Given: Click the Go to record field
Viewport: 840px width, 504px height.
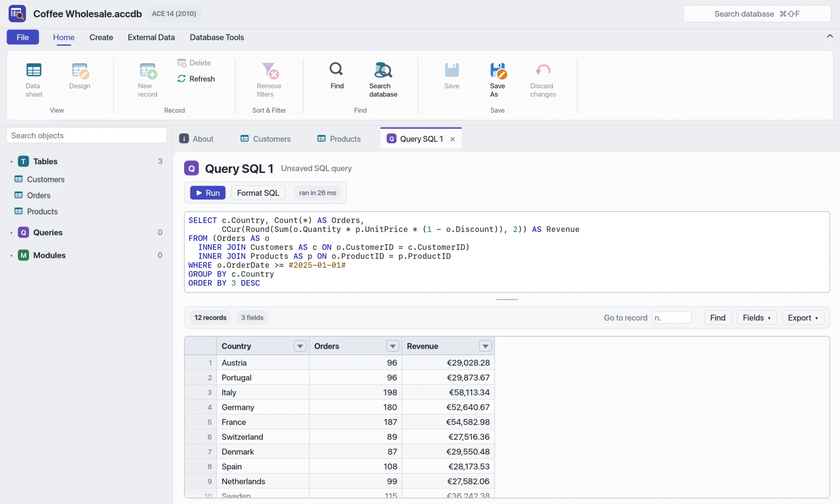Looking at the screenshot, I should pos(672,318).
